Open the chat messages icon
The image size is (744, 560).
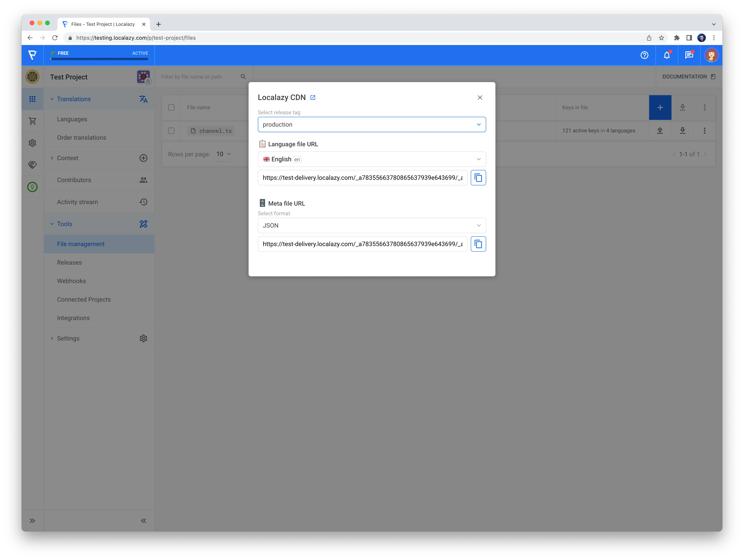[689, 55]
